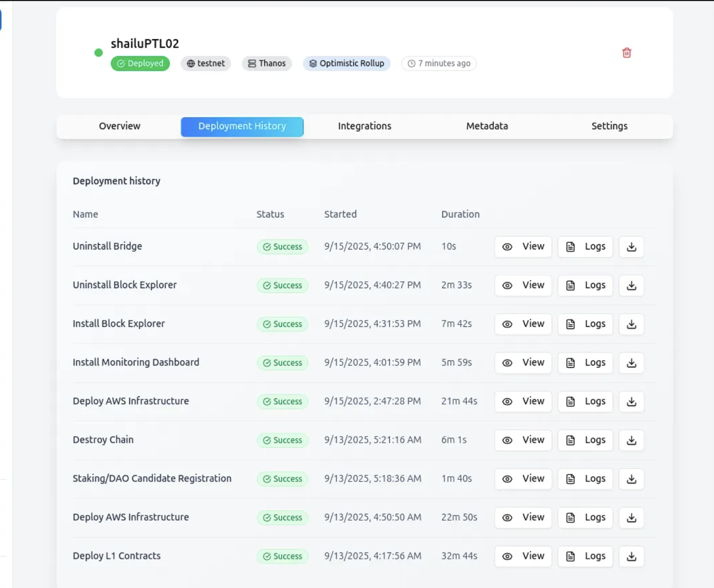The image size is (714, 588).
Task: Click download icon for Destroy Chain row
Action: click(x=631, y=440)
